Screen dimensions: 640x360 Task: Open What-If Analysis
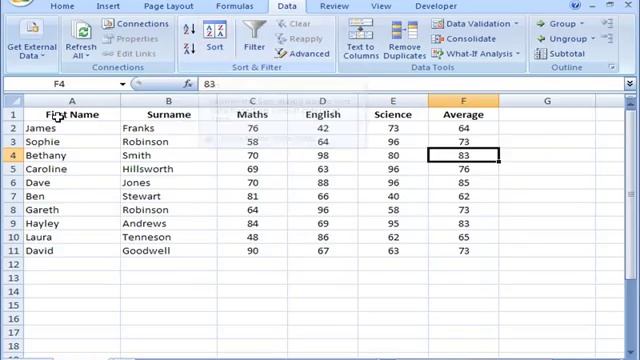click(472, 53)
